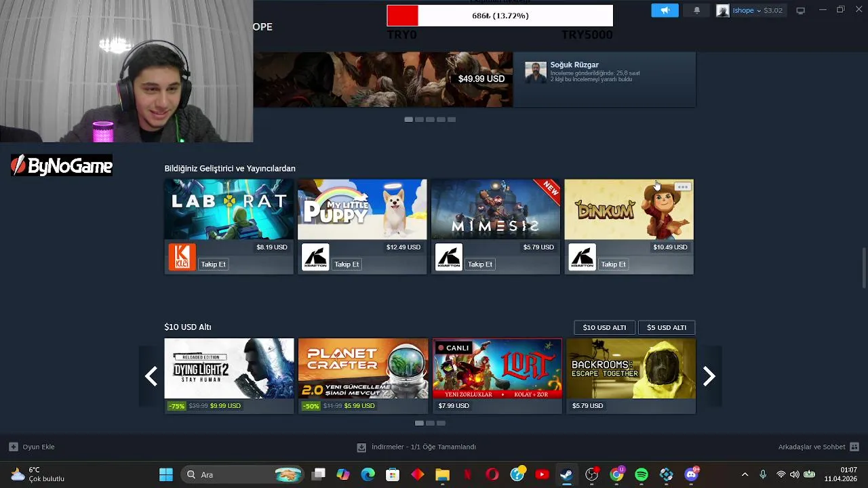Screen dimensions: 868x488
Task: Select first dot of top featured carousel
Action: (x=408, y=119)
